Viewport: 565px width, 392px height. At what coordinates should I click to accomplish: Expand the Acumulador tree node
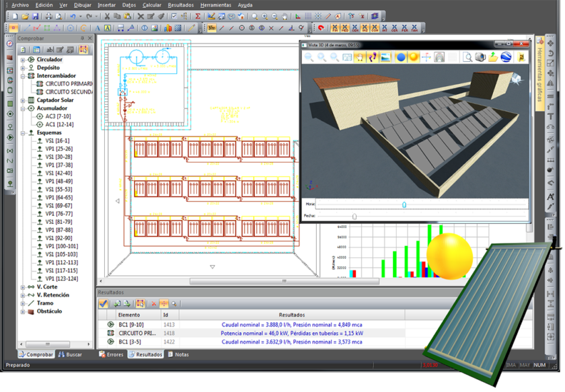point(22,108)
